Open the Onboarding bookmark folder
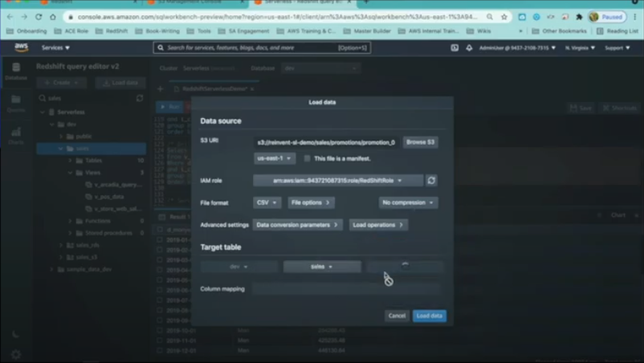 pyautogui.click(x=27, y=31)
